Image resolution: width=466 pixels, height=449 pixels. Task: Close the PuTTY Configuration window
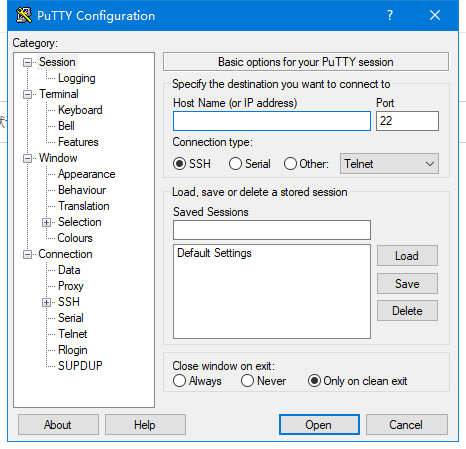435,15
